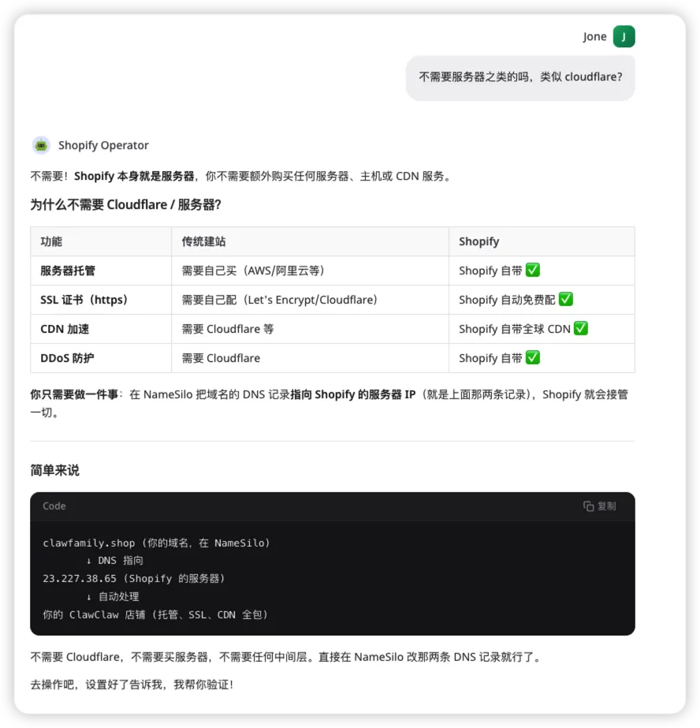
Task: Click the user message about cloudflare
Action: (x=520, y=77)
